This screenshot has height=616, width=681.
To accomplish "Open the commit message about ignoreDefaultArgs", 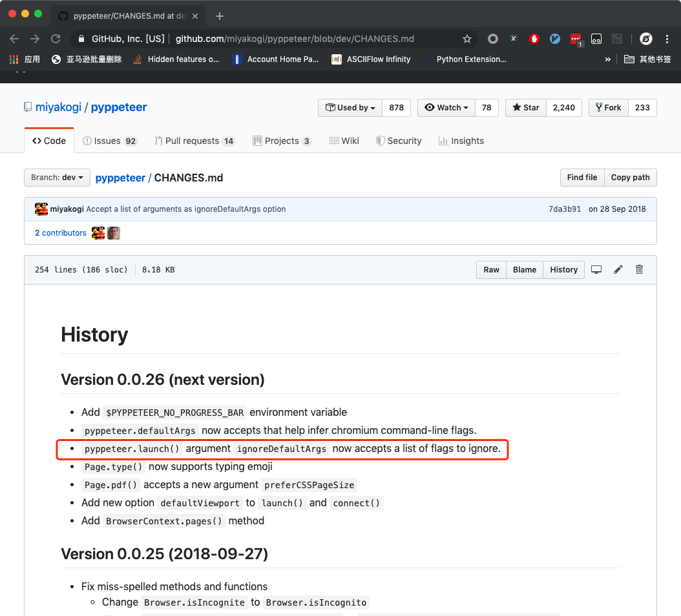I will point(186,209).
